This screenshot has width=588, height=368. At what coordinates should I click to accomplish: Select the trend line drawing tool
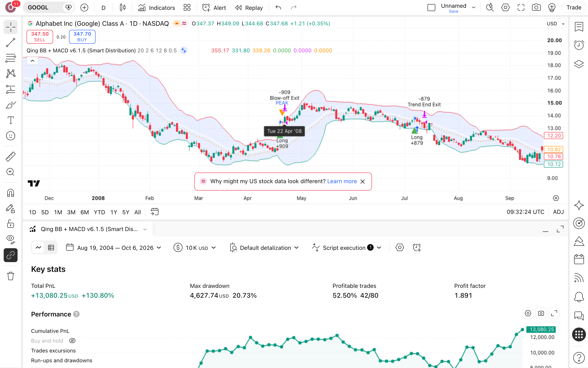coord(10,43)
